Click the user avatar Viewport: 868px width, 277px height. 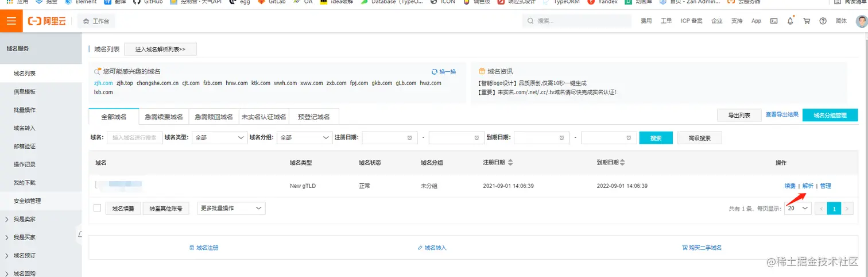point(861,21)
